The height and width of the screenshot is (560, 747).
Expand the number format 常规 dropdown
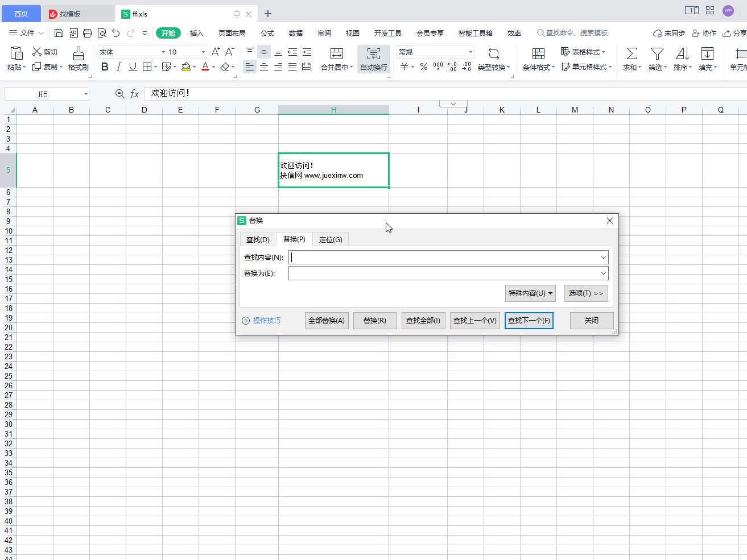coord(471,52)
